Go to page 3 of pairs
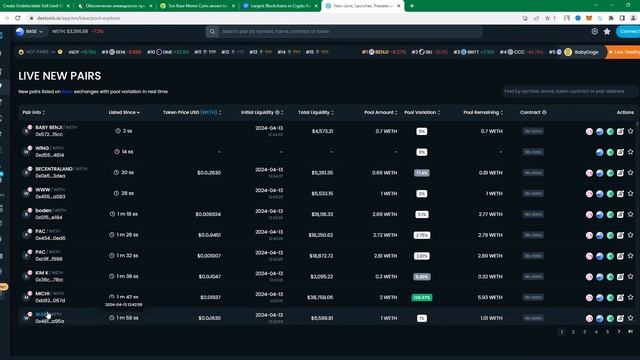This screenshot has width=640, height=360. click(584, 332)
